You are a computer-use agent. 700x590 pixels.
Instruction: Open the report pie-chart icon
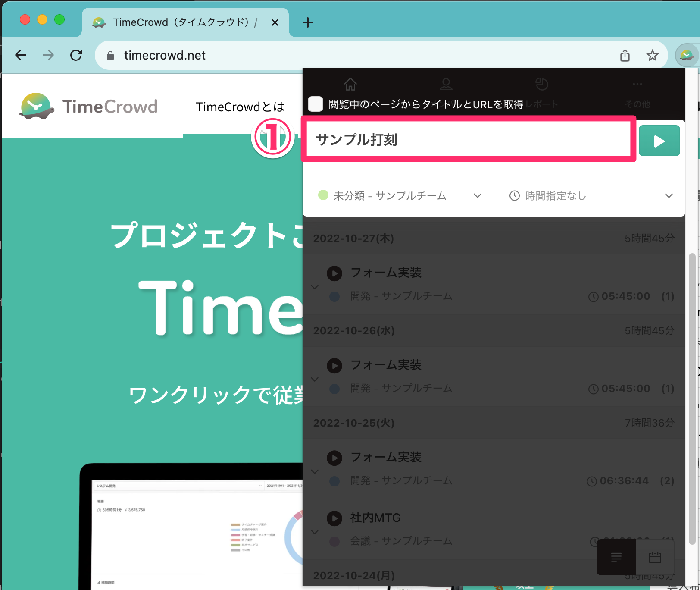click(x=542, y=84)
